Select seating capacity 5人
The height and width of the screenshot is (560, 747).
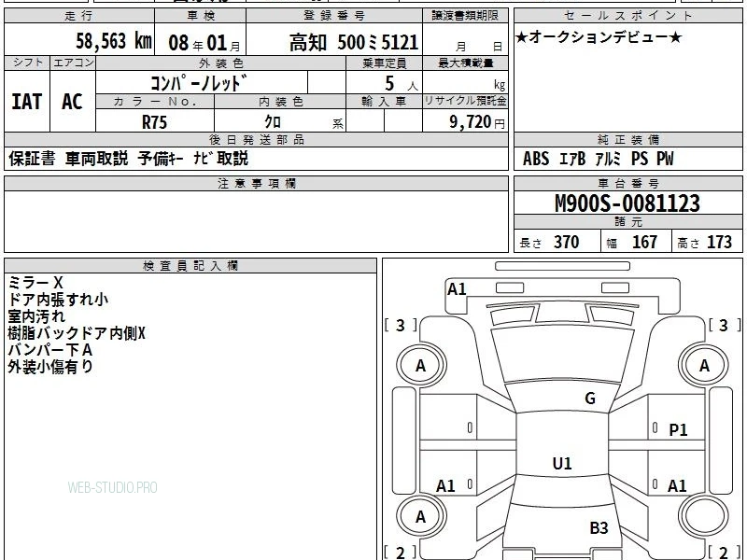pos(402,84)
